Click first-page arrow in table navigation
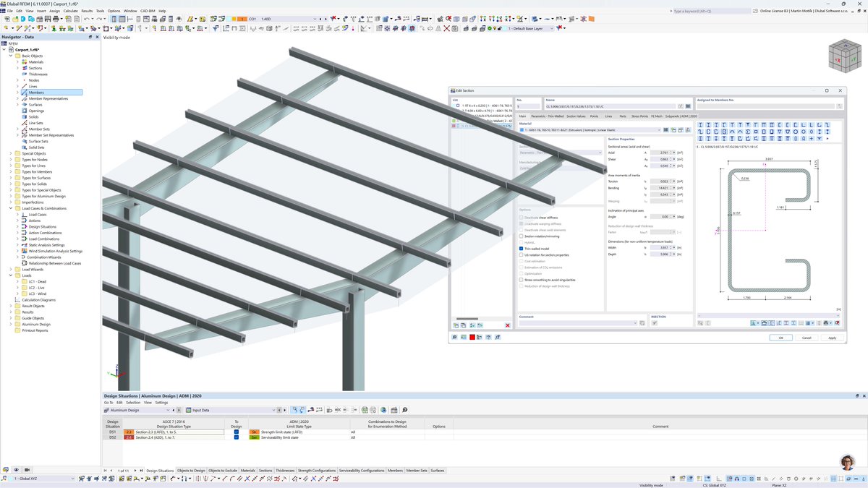The height and width of the screenshot is (488, 868). 106,471
